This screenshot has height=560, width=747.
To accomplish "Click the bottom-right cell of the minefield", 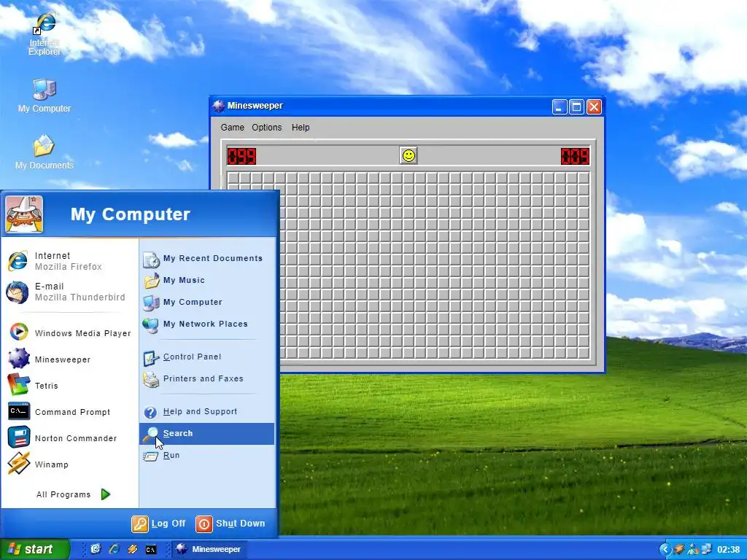I will (x=584, y=353).
